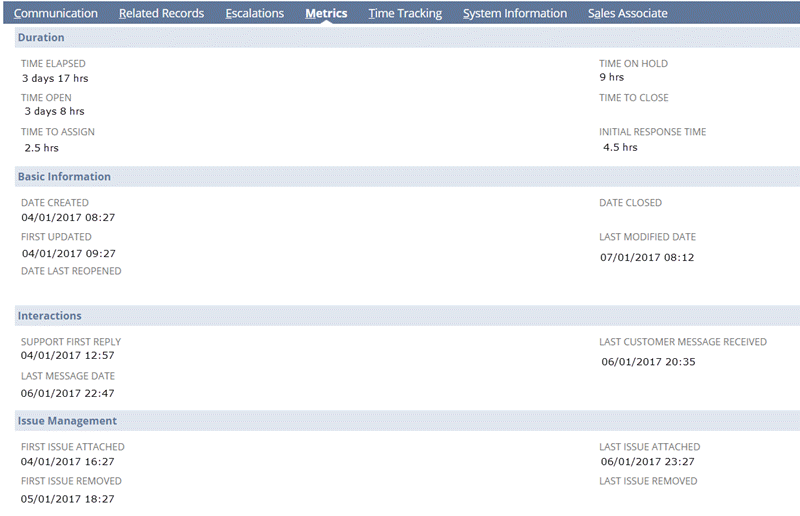800x516 pixels.
Task: Click the 2.5 hrs time to assign value
Action: [x=41, y=148]
